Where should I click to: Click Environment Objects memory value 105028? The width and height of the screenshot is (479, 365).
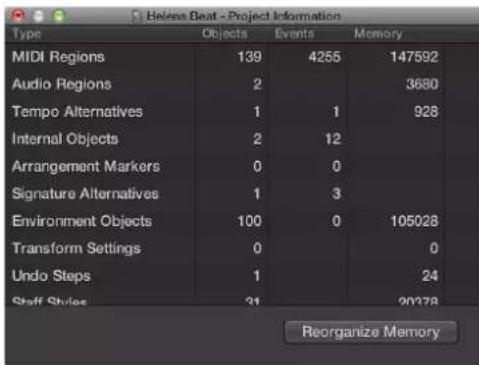pyautogui.click(x=414, y=221)
